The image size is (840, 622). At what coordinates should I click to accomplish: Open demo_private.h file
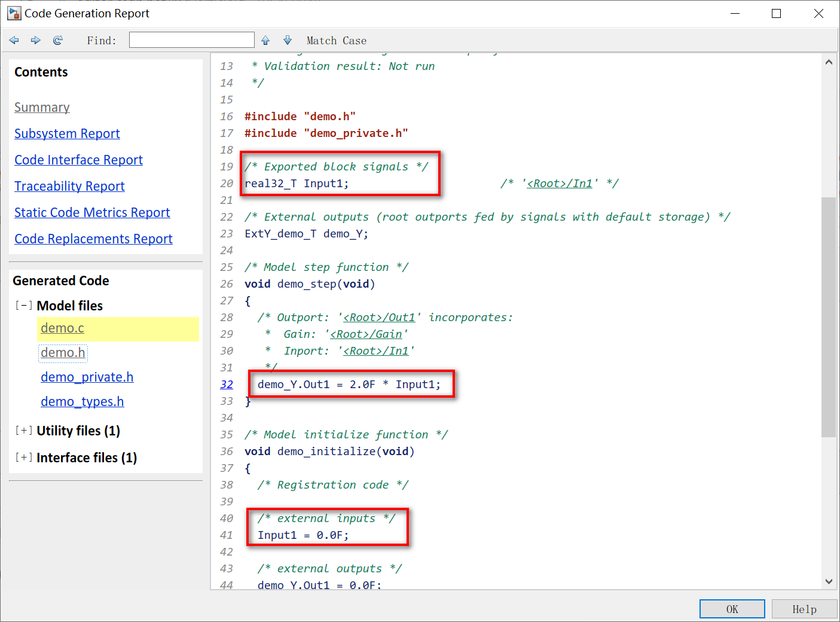point(87,377)
